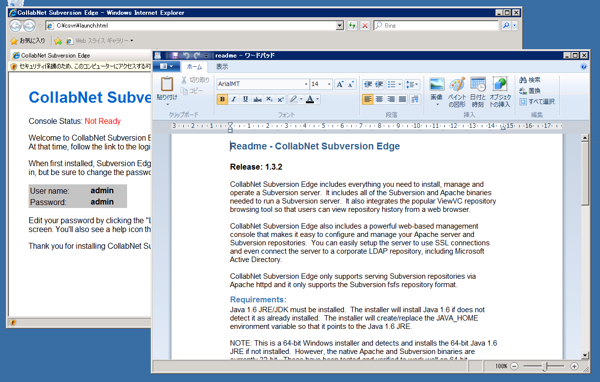Screen dimensions: 600x382
Task: Select Center text alignment
Action: click(379, 100)
